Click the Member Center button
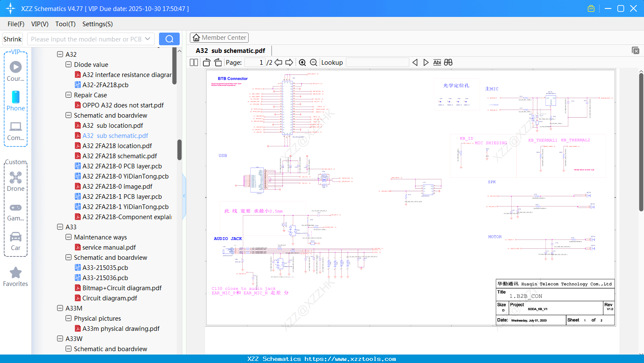Image resolution: width=644 pixels, height=363 pixels. coord(219,38)
